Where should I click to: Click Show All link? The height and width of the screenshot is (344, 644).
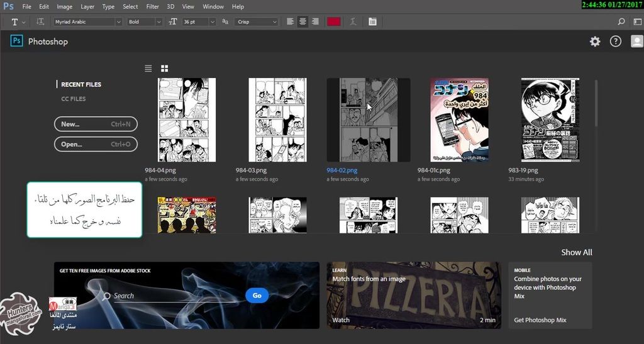pyautogui.click(x=577, y=252)
